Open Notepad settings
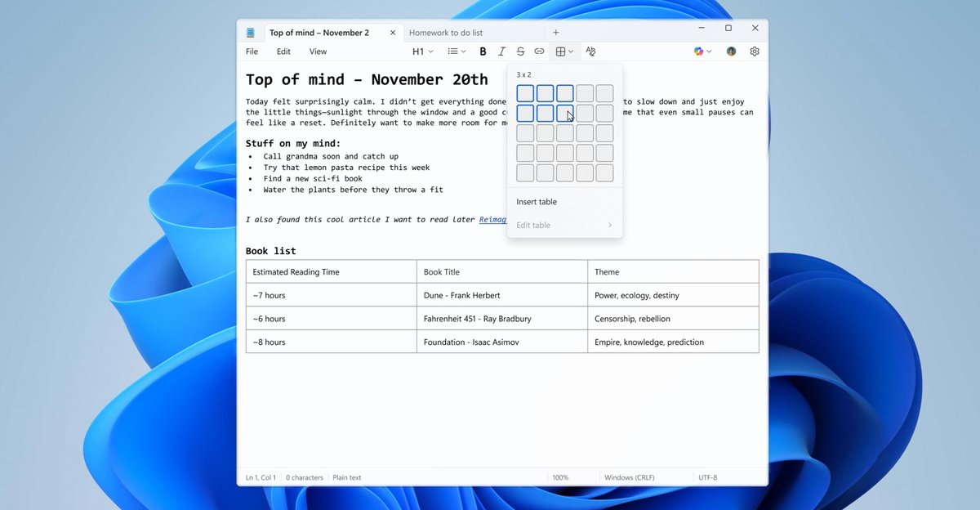 tap(754, 51)
